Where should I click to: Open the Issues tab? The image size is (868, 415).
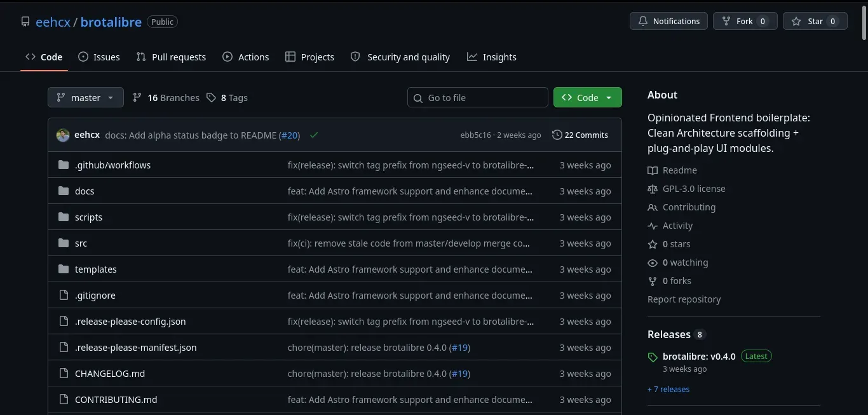coord(99,57)
